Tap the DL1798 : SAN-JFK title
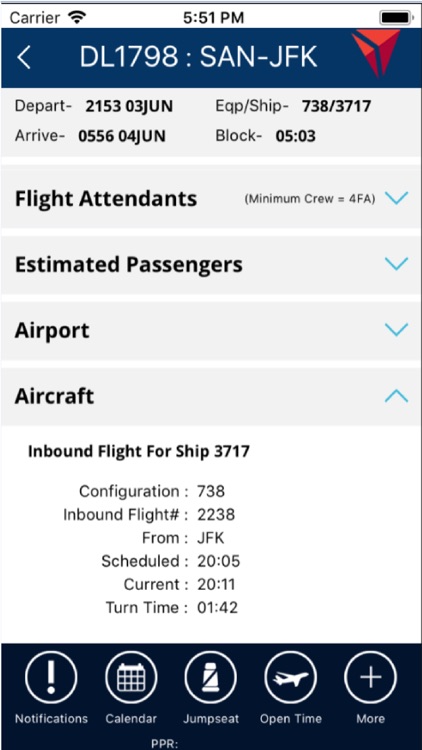The image size is (422, 750). tap(198, 57)
